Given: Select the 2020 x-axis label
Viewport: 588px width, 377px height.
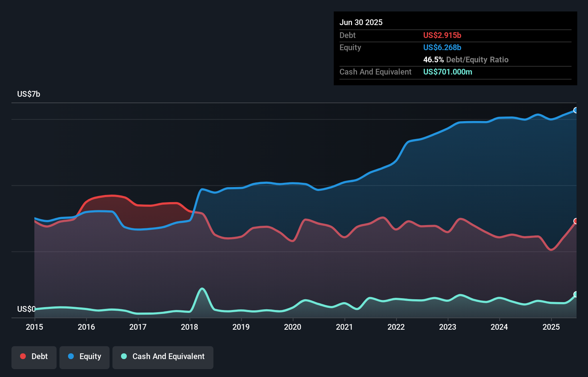Looking at the screenshot, I should coord(293,327).
